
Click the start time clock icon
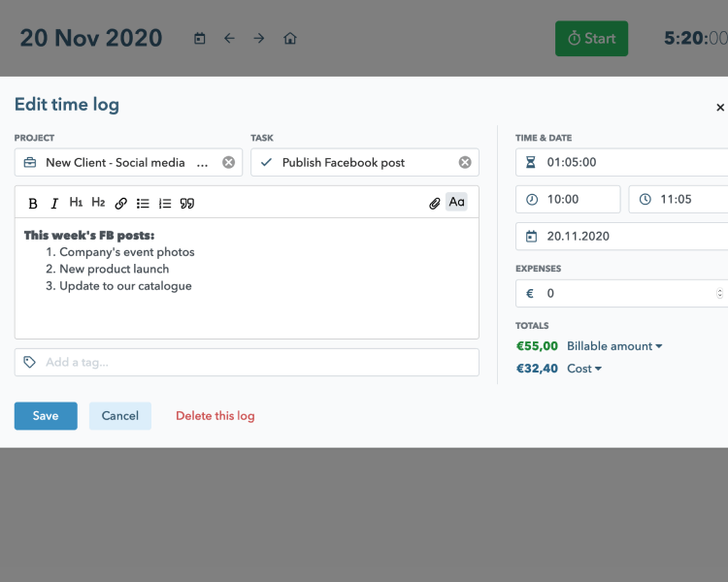(532, 200)
